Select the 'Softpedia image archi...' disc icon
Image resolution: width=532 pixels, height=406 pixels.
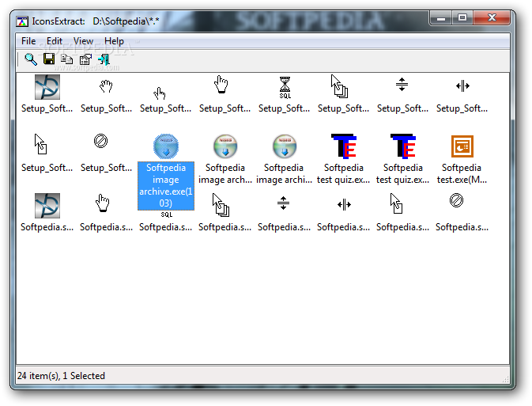coord(285,146)
